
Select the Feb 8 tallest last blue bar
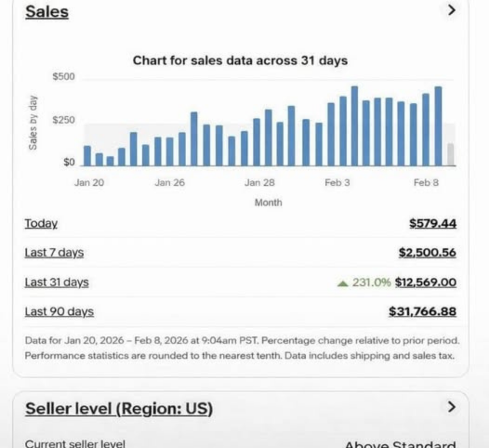438,126
